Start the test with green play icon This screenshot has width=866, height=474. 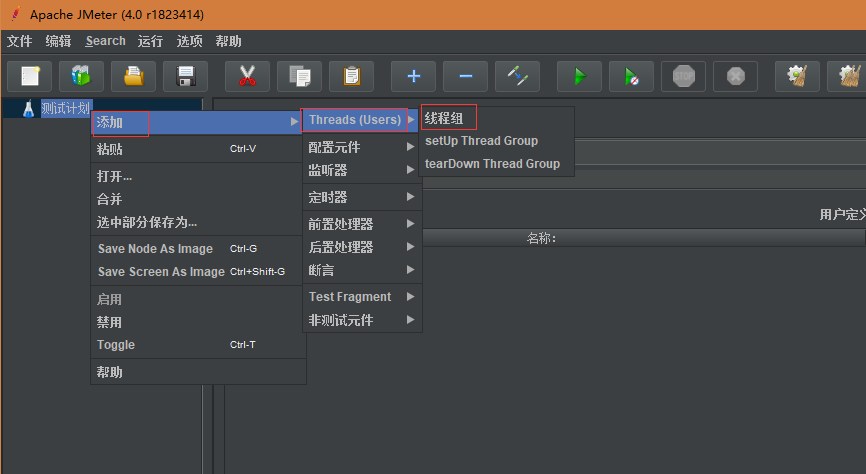click(x=579, y=76)
